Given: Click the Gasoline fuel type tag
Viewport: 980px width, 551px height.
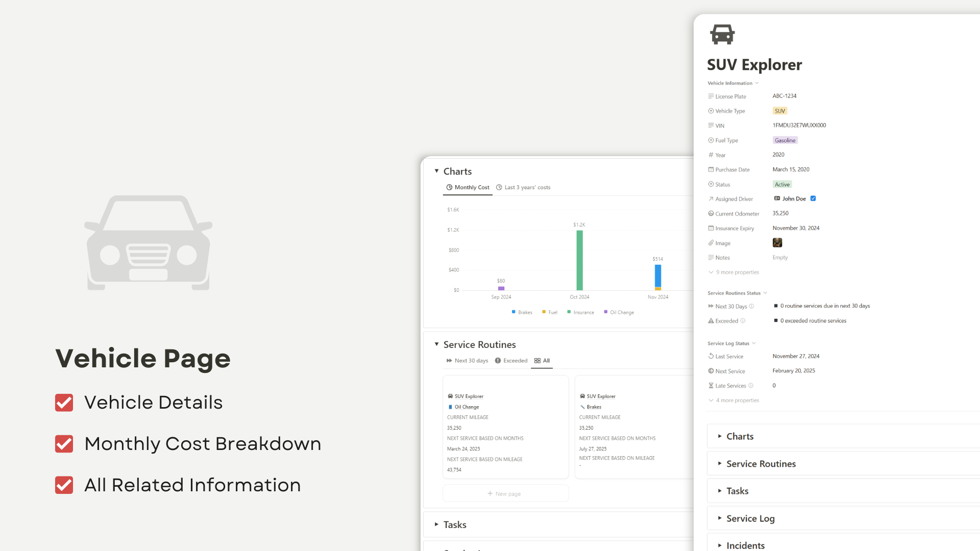Looking at the screenshot, I should pyautogui.click(x=785, y=140).
